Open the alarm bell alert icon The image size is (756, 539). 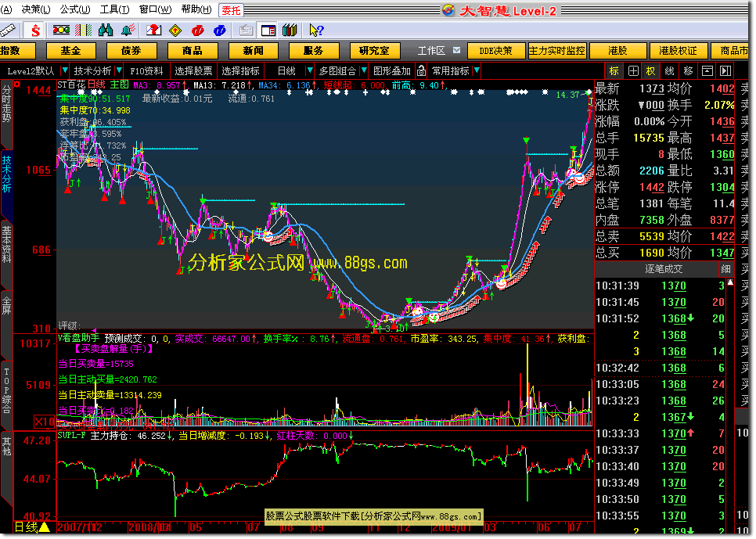point(128,31)
